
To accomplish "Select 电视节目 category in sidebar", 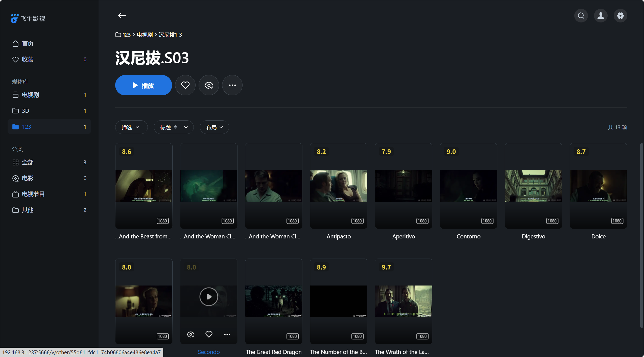I will 33,194.
